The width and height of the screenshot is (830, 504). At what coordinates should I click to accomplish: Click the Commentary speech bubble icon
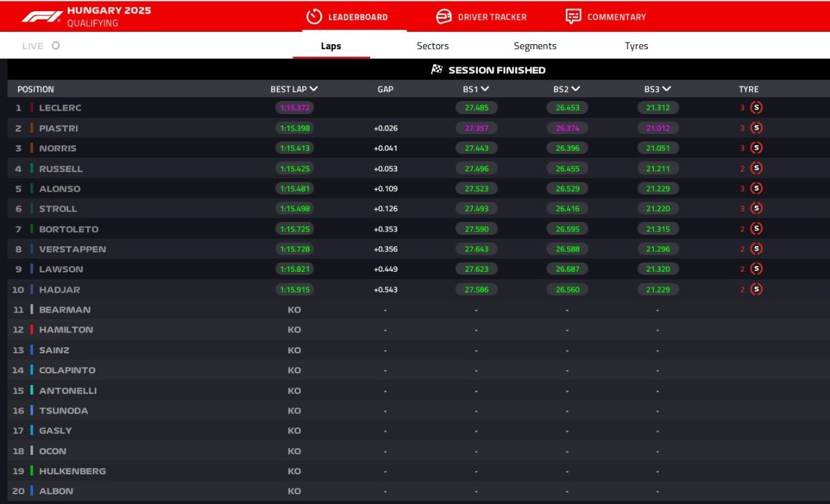click(573, 17)
